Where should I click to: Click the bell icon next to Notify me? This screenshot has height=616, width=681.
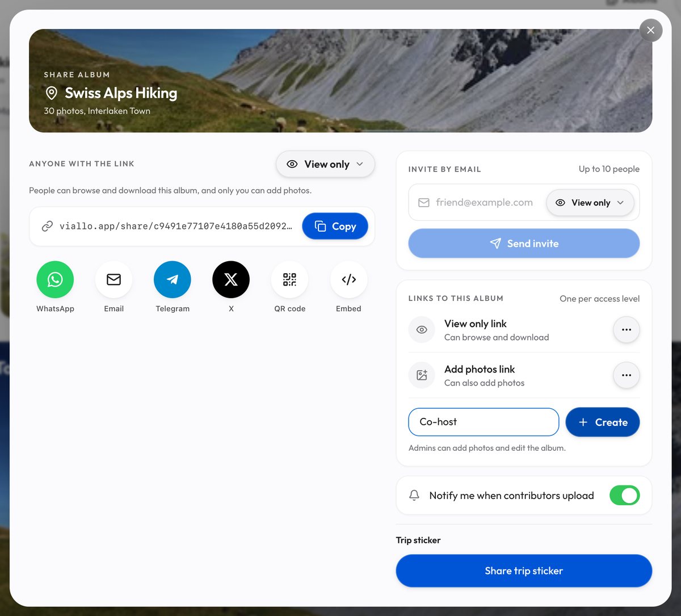pos(414,496)
